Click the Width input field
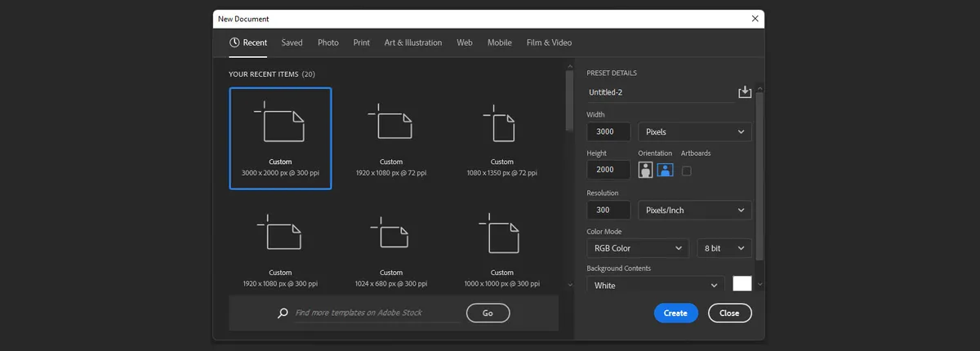Viewport: 980px width, 351px height. (x=608, y=131)
